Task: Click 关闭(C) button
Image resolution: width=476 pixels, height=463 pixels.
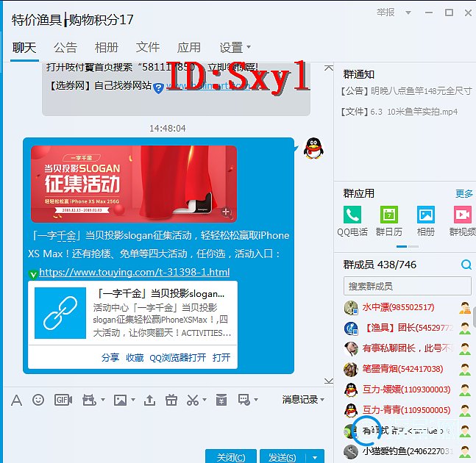Action: point(231,457)
